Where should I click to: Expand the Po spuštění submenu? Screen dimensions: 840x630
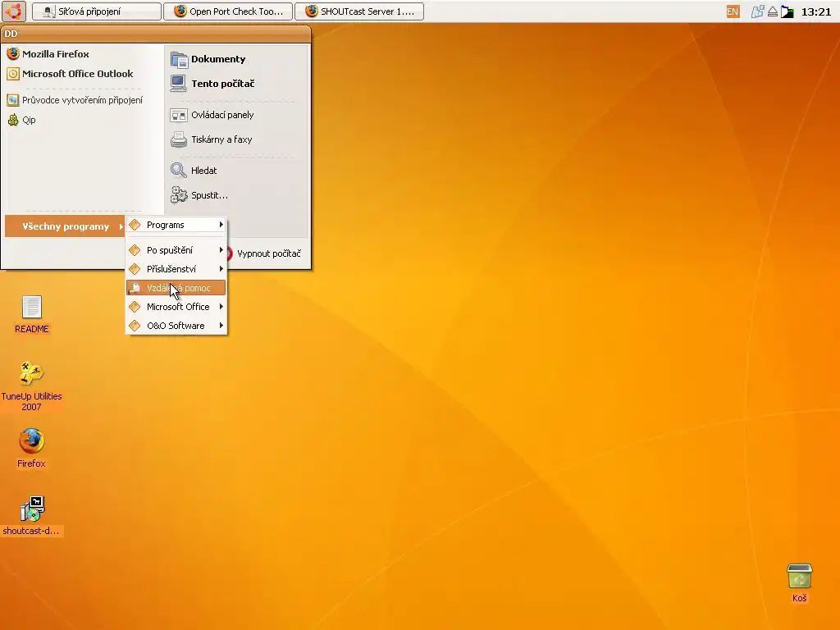click(176, 250)
